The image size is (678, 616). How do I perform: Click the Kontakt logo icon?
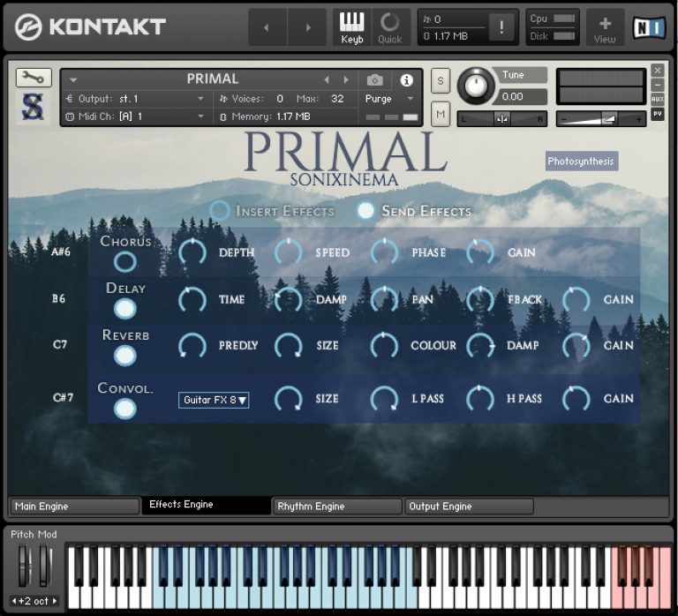coord(28,26)
